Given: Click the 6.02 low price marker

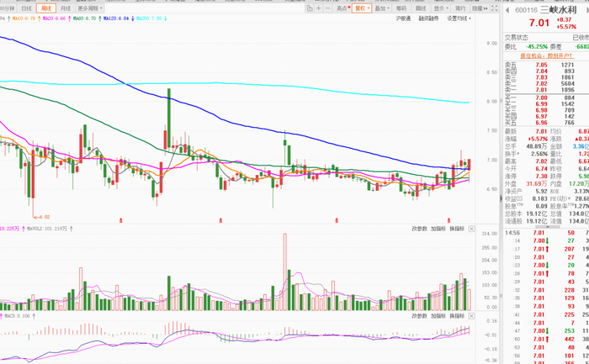Looking at the screenshot, I should point(42,217).
